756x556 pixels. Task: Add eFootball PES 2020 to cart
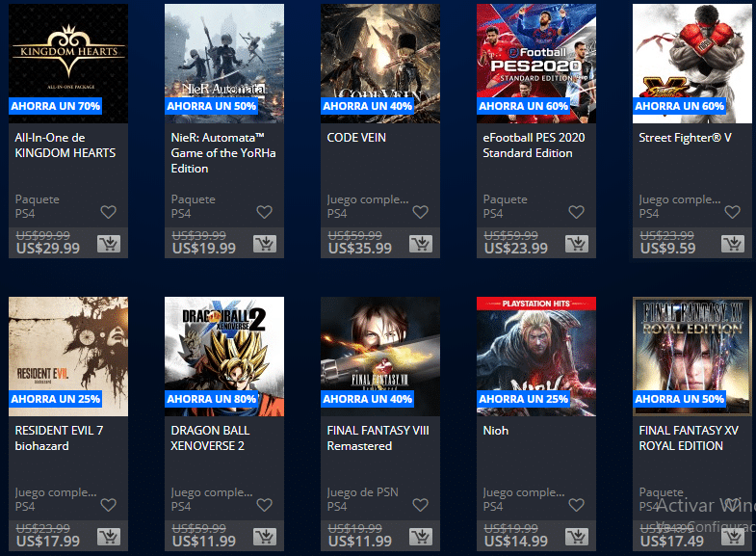(x=577, y=244)
